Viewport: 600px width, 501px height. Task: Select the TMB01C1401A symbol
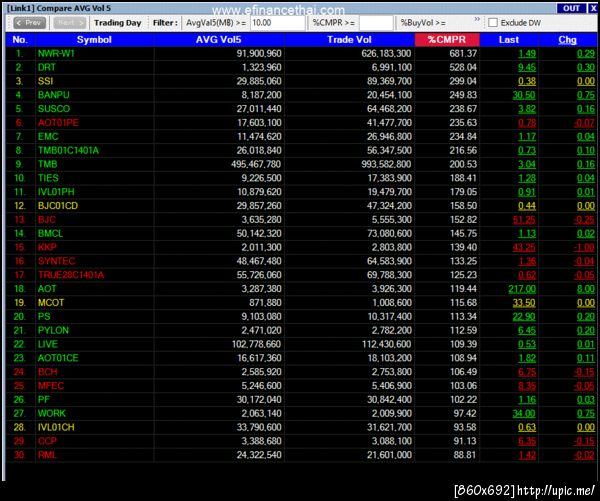pyautogui.click(x=68, y=150)
